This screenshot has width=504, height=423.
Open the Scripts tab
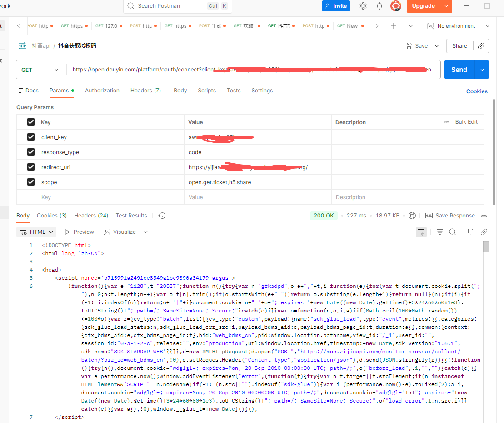coord(207,91)
